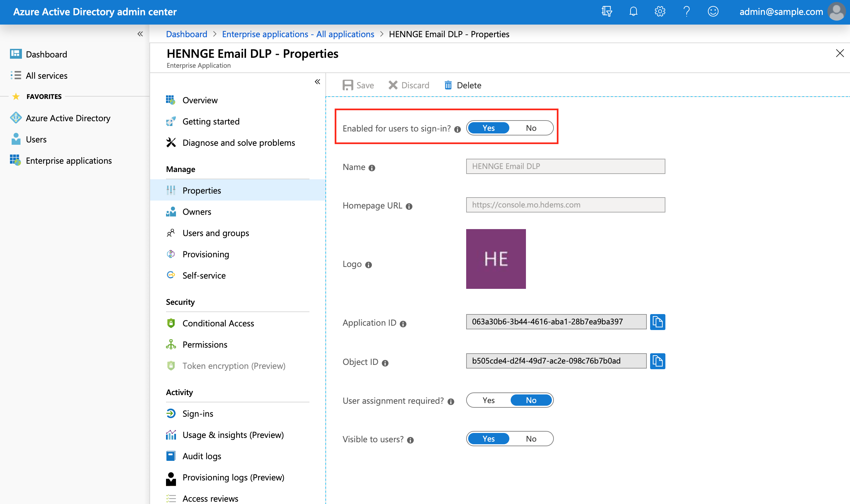Viewport: 850px width, 504px height.
Task: Set Enabled for users to sign-in to No
Action: pos(531,128)
